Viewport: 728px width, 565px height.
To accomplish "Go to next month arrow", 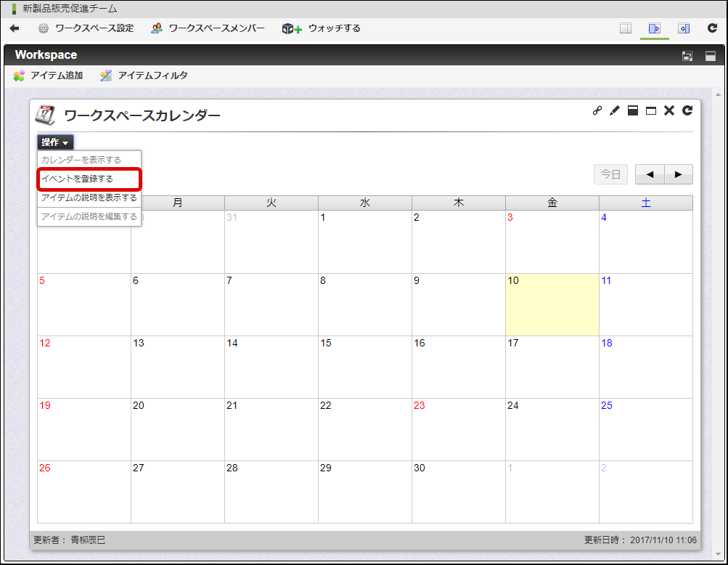I will pyautogui.click(x=679, y=174).
